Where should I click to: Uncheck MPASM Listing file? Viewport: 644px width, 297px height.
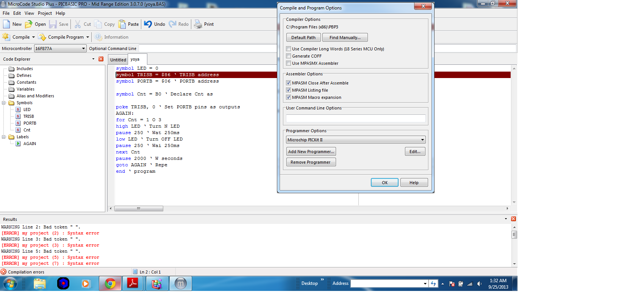coord(289,90)
